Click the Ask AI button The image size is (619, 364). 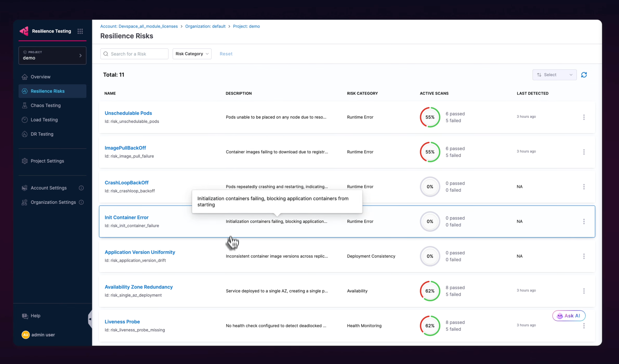569,316
